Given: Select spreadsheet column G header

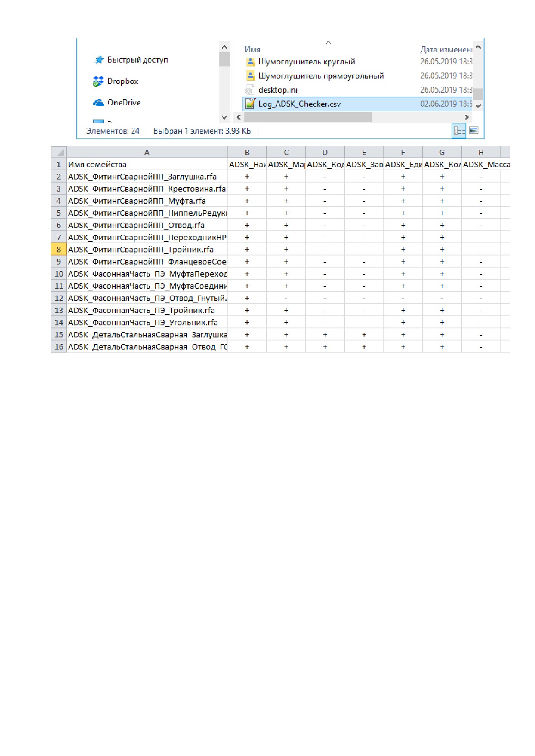Looking at the screenshot, I should tap(442, 152).
